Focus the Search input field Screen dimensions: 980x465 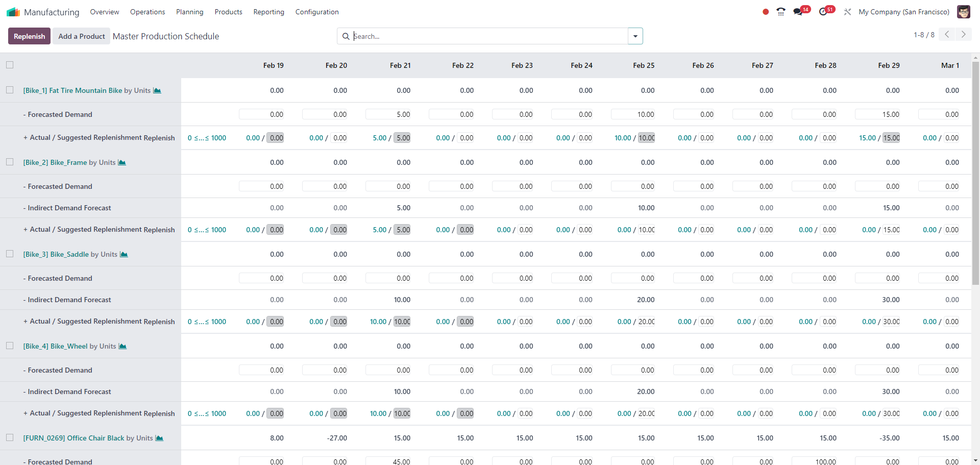pyautogui.click(x=490, y=36)
